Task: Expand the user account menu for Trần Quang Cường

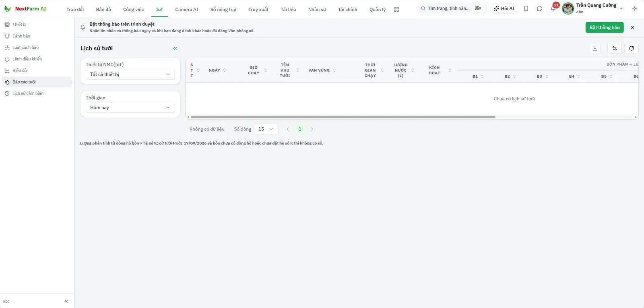Action: pos(621,8)
